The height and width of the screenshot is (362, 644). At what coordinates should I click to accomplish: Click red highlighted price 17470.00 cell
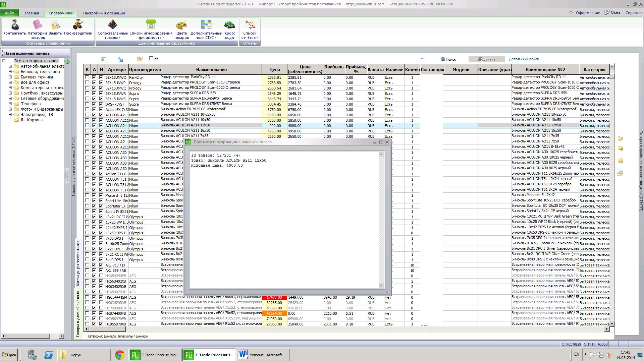pyautogui.click(x=274, y=297)
